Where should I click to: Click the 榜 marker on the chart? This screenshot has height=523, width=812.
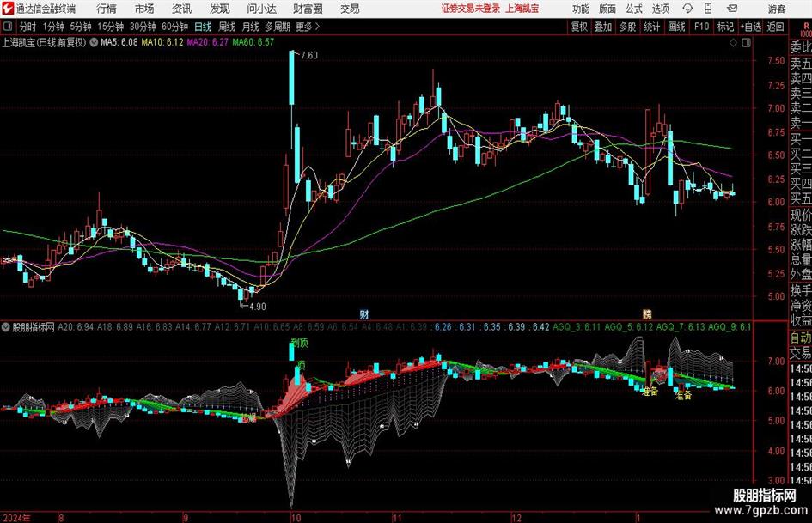pos(647,313)
